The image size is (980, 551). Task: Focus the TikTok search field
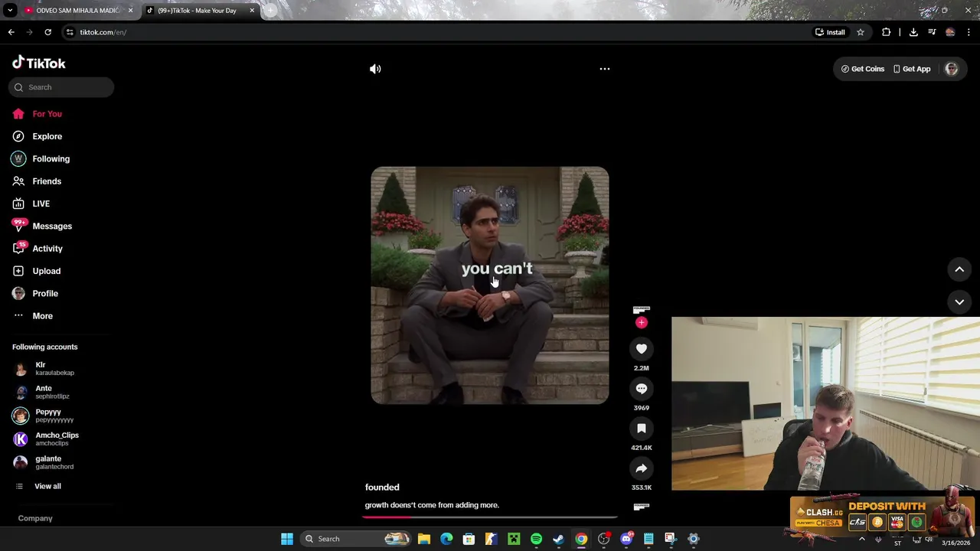[61, 87]
